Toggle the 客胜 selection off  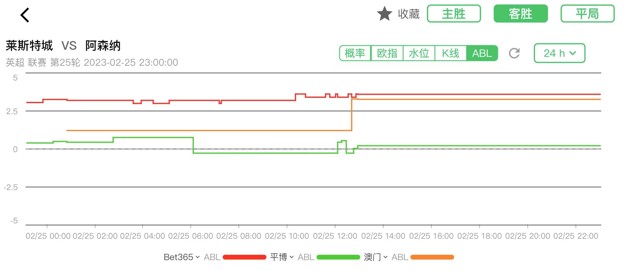point(520,14)
